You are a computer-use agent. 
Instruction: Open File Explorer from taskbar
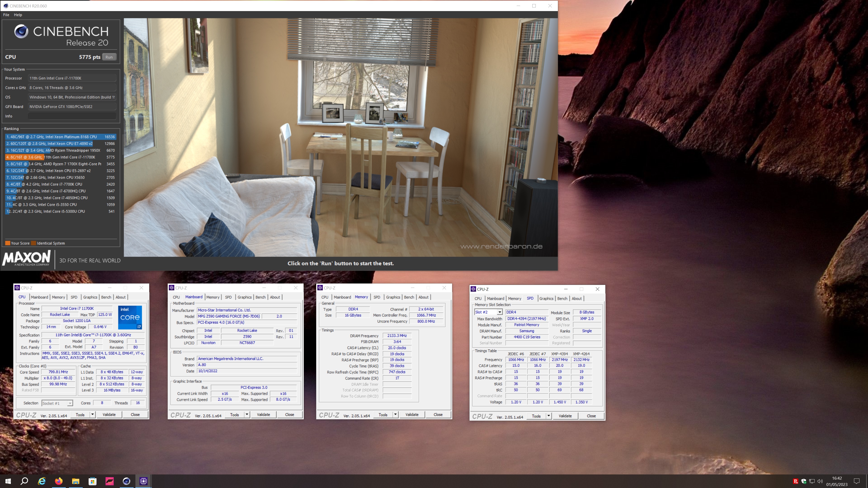[x=75, y=481]
